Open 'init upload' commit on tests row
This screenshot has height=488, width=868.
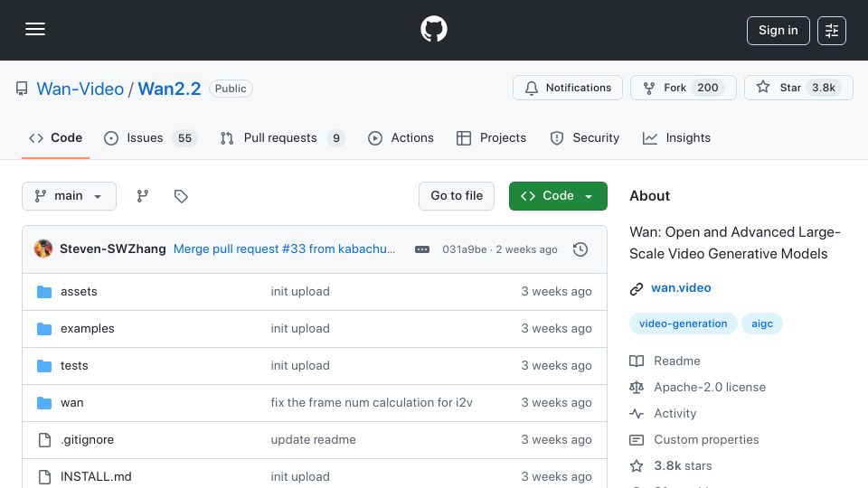point(300,366)
